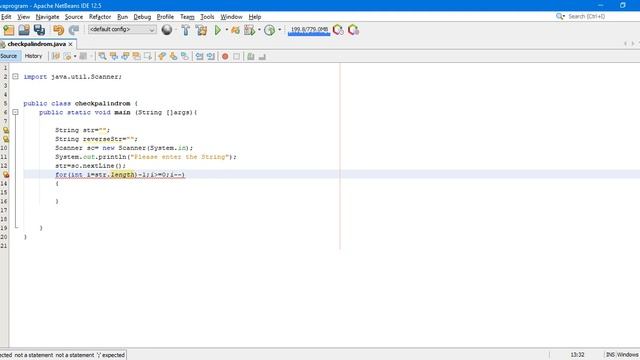Click the Redo toolbar icon
This screenshot has height=360, width=640.
[x=74, y=30]
